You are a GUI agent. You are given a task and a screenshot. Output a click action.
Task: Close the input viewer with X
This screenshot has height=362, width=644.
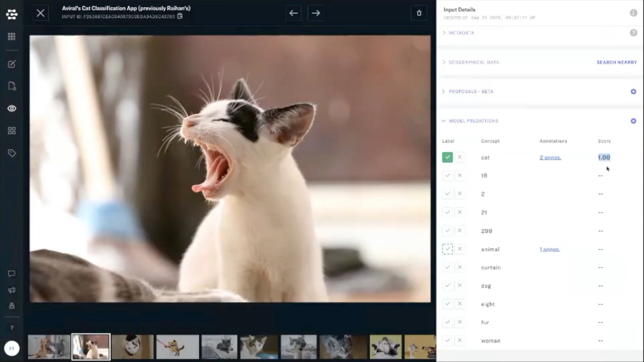point(41,13)
